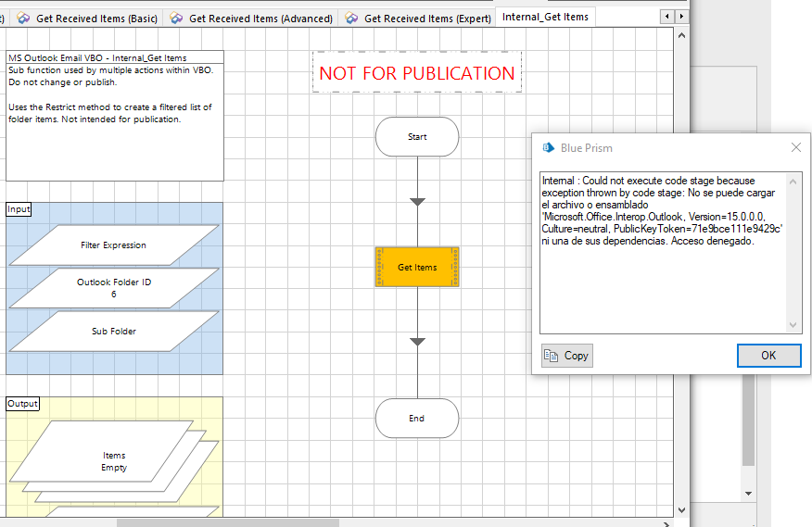The height and width of the screenshot is (527, 812).
Task: Click the horizontal scrollbar thumb under the canvas
Action: point(227,522)
